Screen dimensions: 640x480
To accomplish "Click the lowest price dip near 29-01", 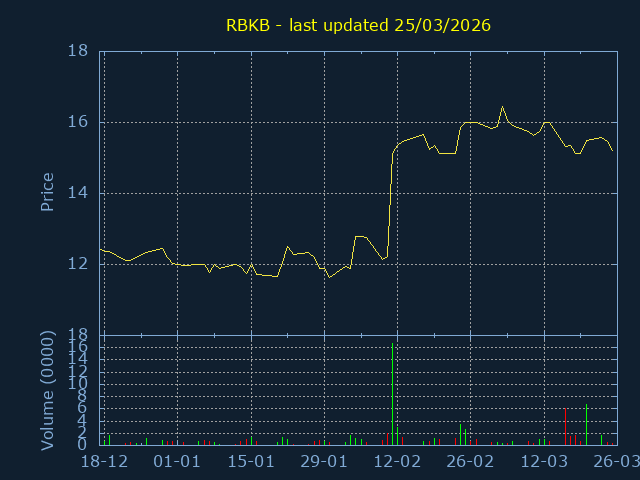I will 328,277.
